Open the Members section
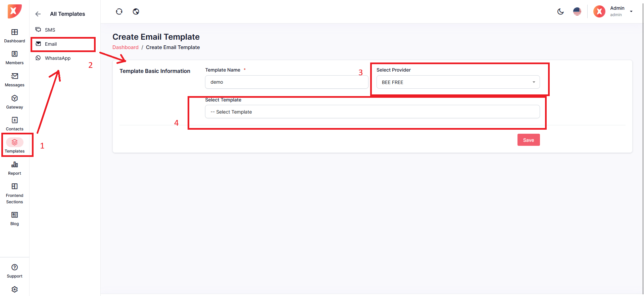This screenshot has height=296, width=644. (14, 58)
